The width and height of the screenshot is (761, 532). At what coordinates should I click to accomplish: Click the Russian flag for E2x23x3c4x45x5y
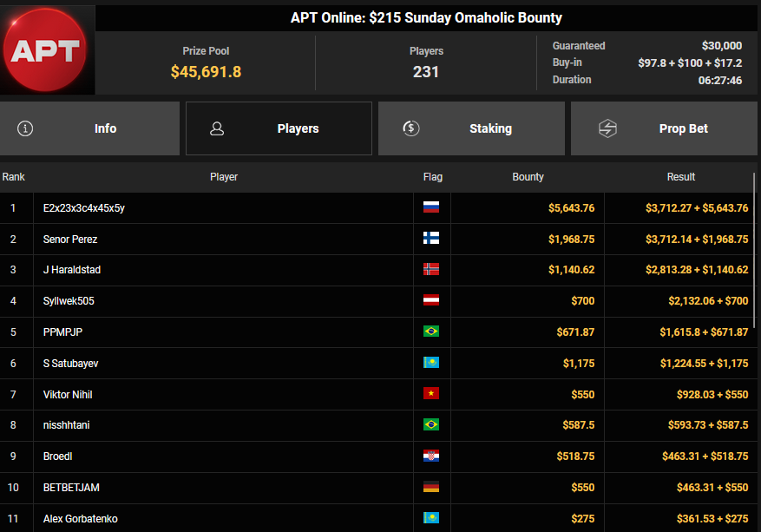pos(430,207)
